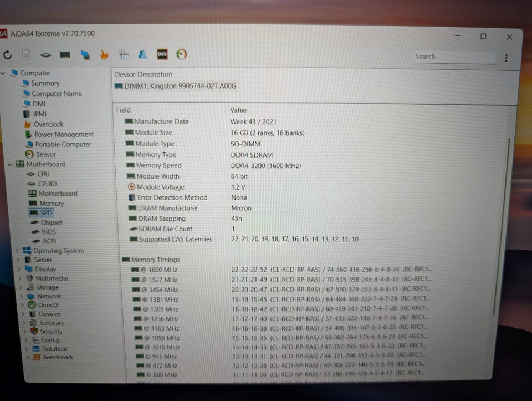Select the Module Size row
Viewport: 532px width, 401px height.
coord(215,133)
